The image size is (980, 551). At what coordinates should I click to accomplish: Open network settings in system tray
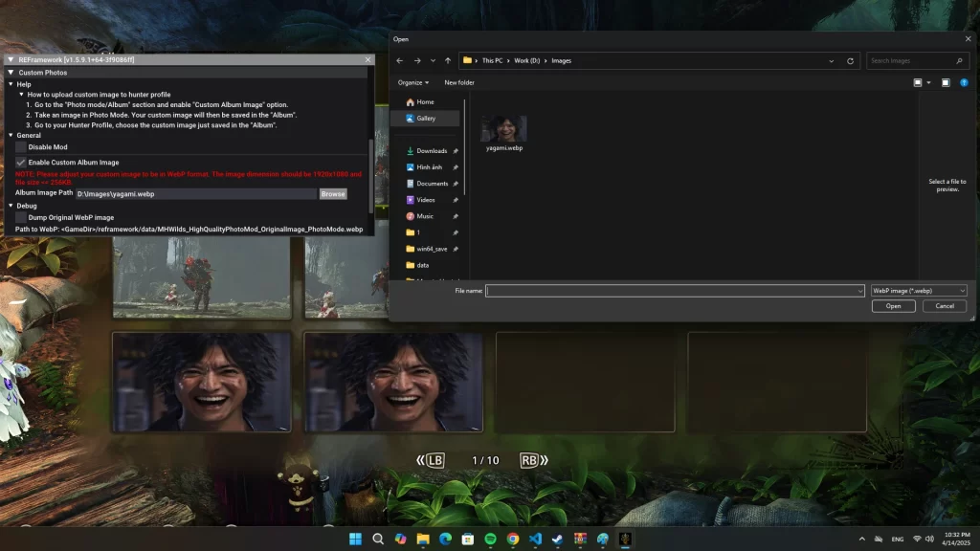point(917,540)
